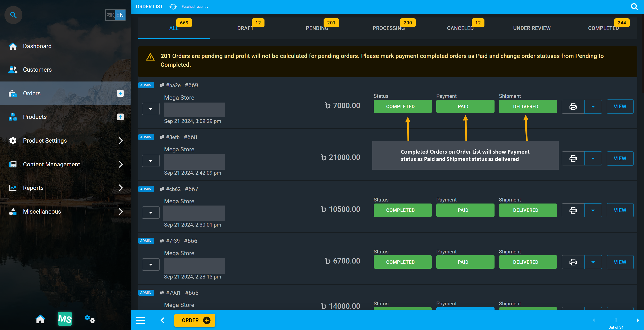Click the print icon for order #667
Viewport: 644px width, 330px height.
[x=572, y=210]
